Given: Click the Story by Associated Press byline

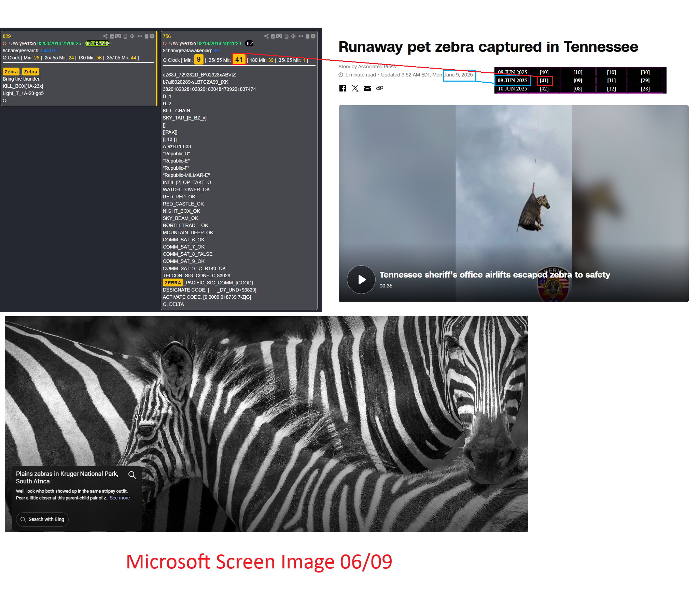Looking at the screenshot, I should coord(367,67).
